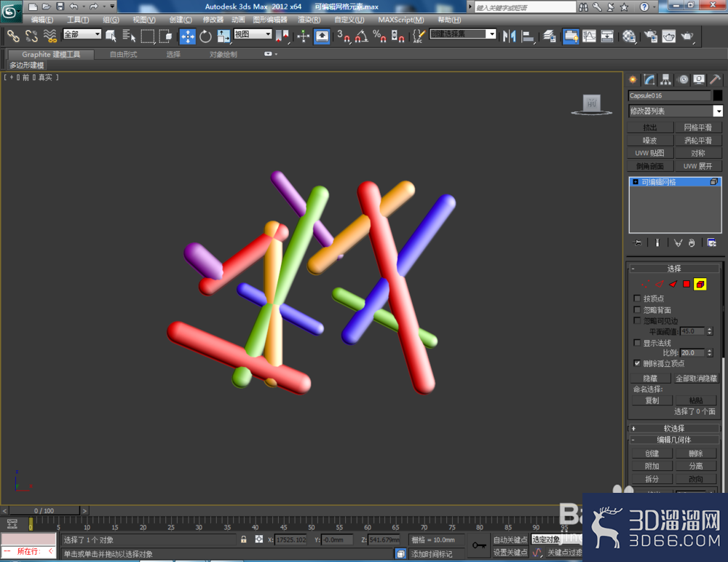Image resolution: width=728 pixels, height=562 pixels.
Task: Open the Curve Editor icon
Action: pos(589,36)
